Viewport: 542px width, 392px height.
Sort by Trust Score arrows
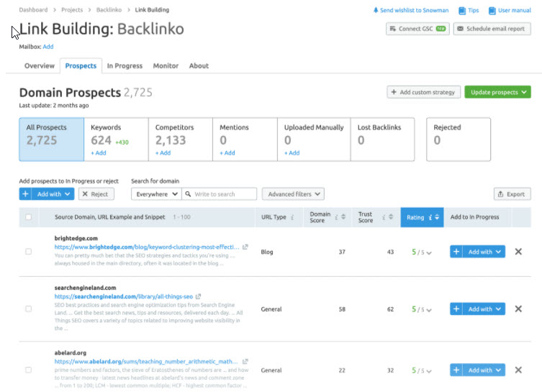(391, 217)
